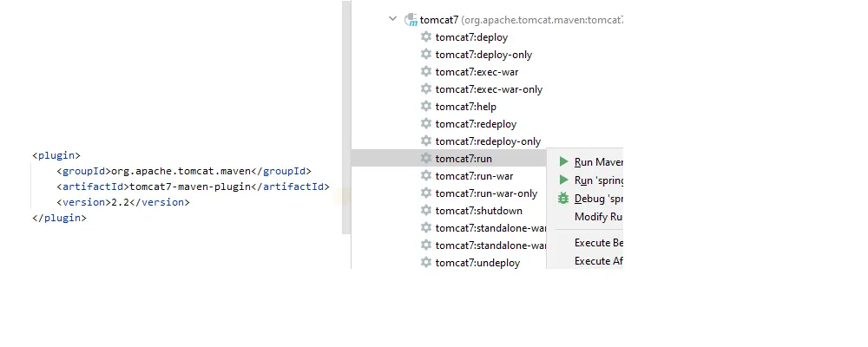
Task: Select the tomcat7:redeploy-only goal
Action: pyautogui.click(x=488, y=141)
